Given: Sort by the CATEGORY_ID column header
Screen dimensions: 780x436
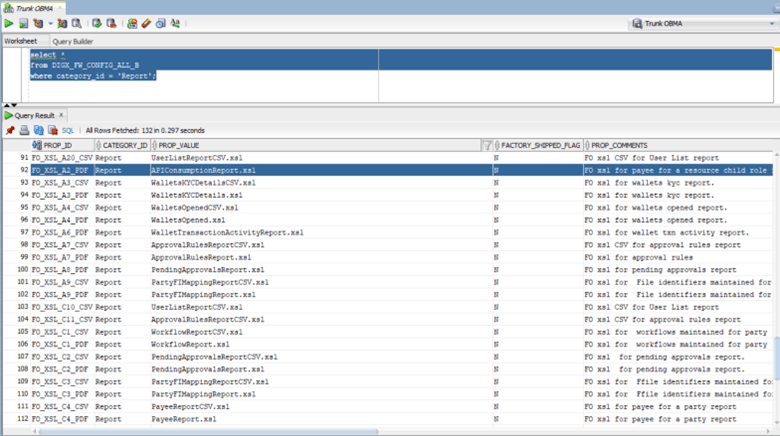Looking at the screenshot, I should point(125,145).
